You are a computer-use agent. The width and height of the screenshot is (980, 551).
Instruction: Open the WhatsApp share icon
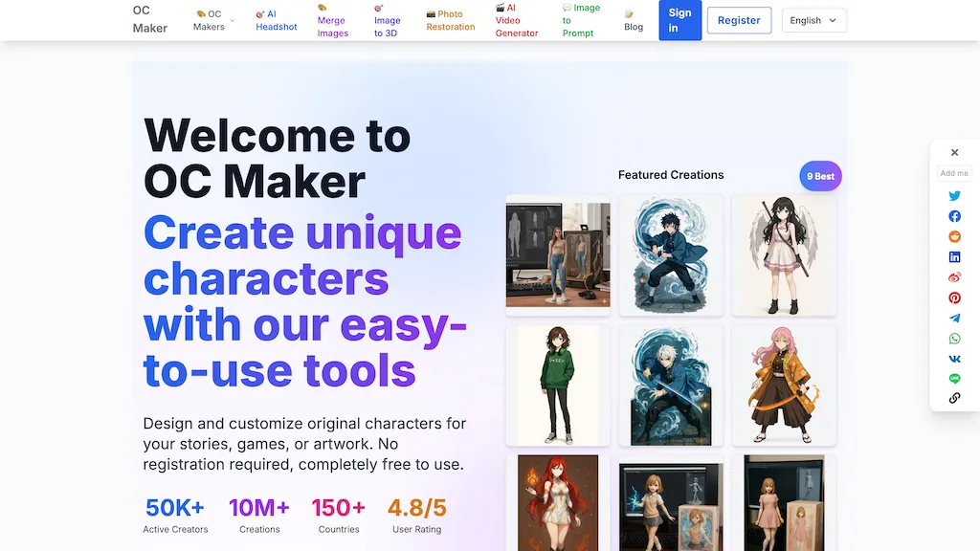tap(954, 338)
